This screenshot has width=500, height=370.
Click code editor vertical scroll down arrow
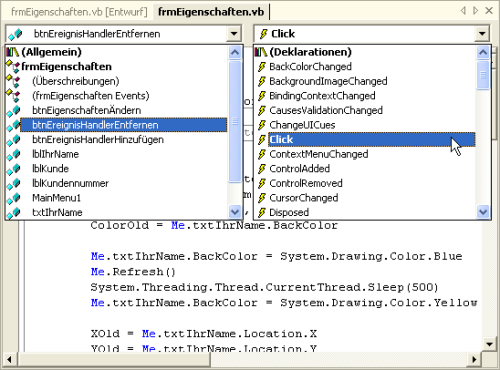click(x=489, y=344)
